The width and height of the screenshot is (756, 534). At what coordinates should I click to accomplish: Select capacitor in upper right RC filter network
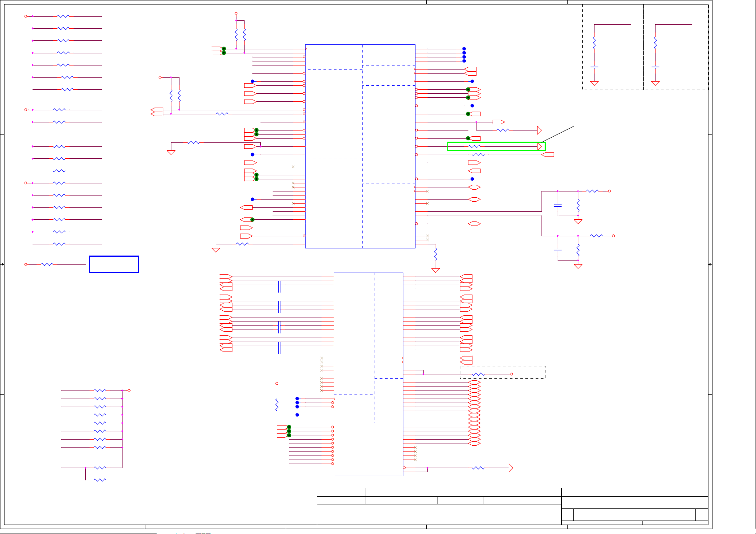(x=558, y=205)
